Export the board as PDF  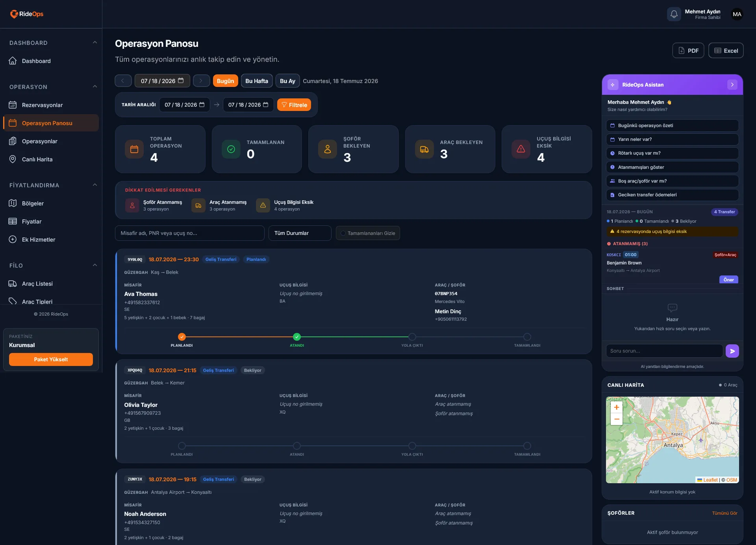[688, 50]
